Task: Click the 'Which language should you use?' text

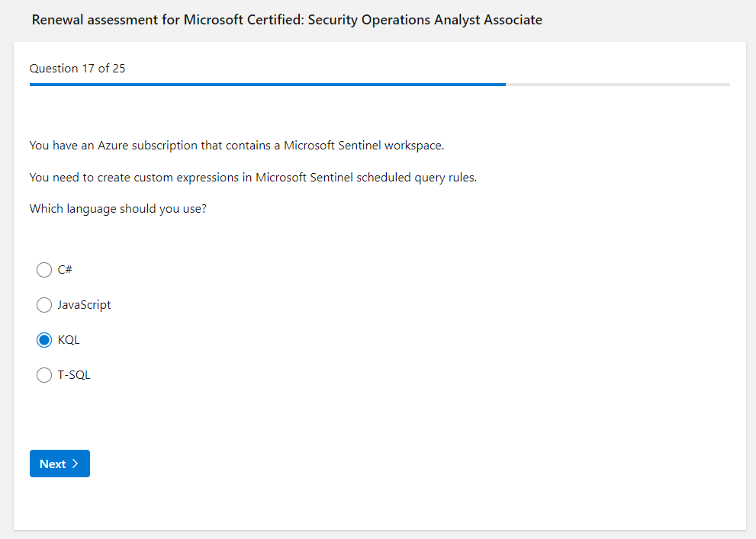Action: 117,209
